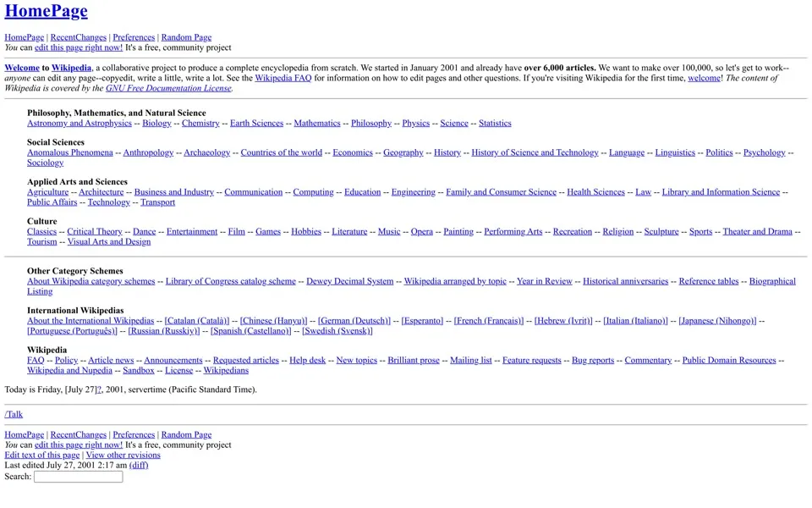Open the Theater and Drama link
Image resolution: width=812 pixels, height=508 pixels.
[x=757, y=231]
